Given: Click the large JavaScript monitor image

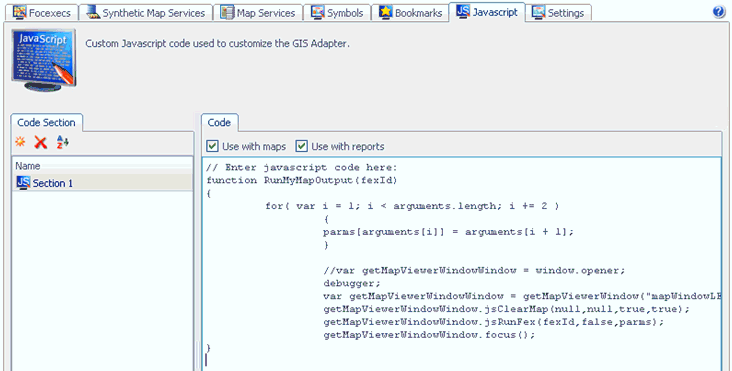Looking at the screenshot, I should (44, 60).
